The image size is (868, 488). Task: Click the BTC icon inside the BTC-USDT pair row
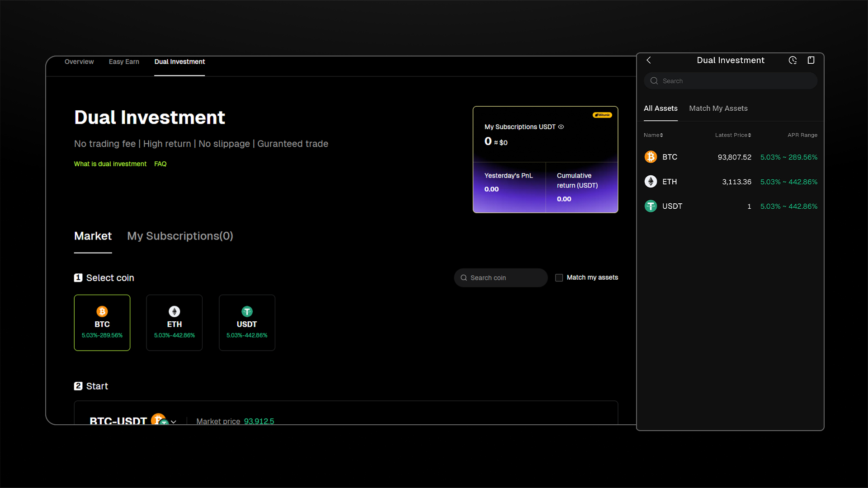click(x=158, y=420)
